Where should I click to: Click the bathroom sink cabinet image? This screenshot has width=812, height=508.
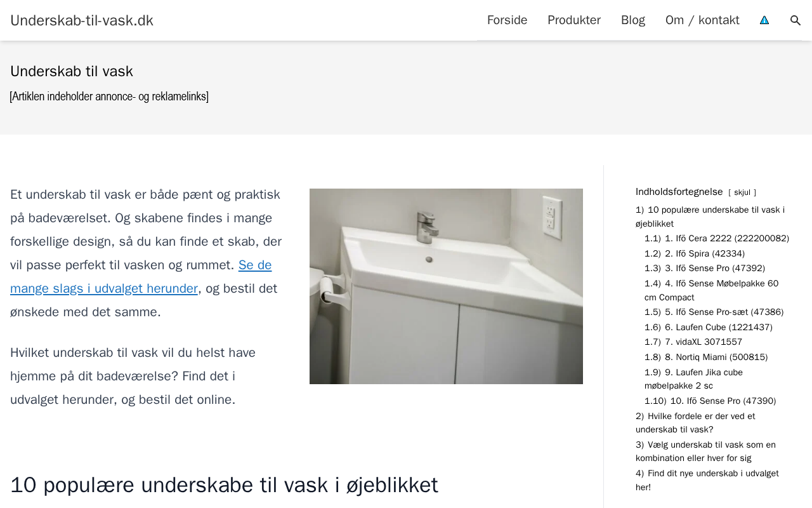[x=446, y=286]
